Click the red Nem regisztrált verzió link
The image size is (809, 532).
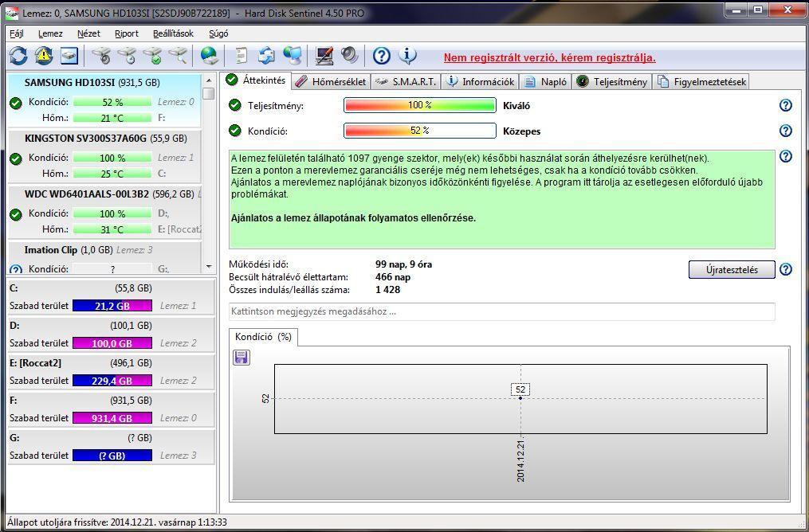549,57
